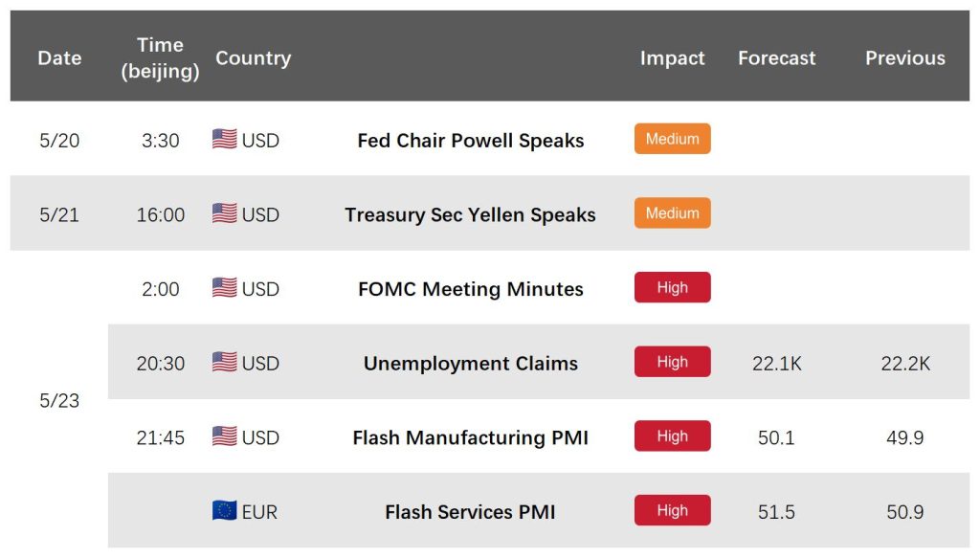Click Medium impact badge for Yellen speech
This screenshot has height=558, width=980.
coord(673,213)
